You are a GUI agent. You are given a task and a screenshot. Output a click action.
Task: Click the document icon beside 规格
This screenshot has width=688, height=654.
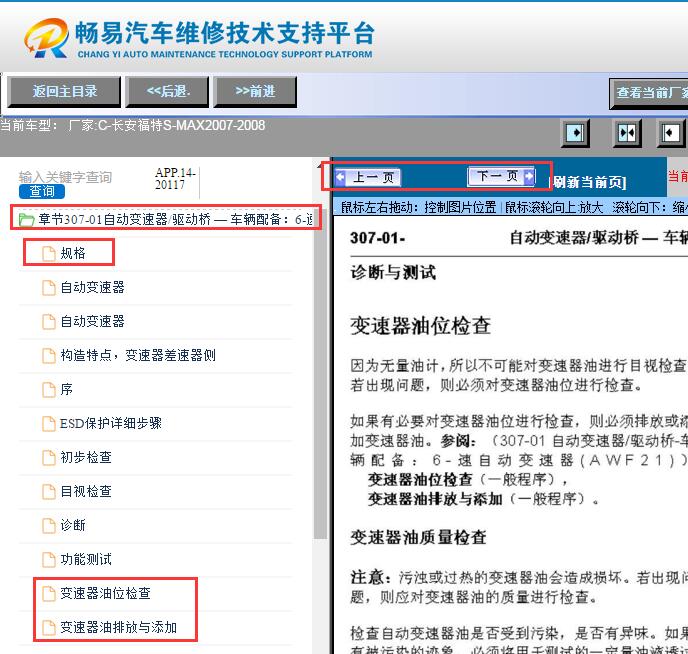pos(49,254)
